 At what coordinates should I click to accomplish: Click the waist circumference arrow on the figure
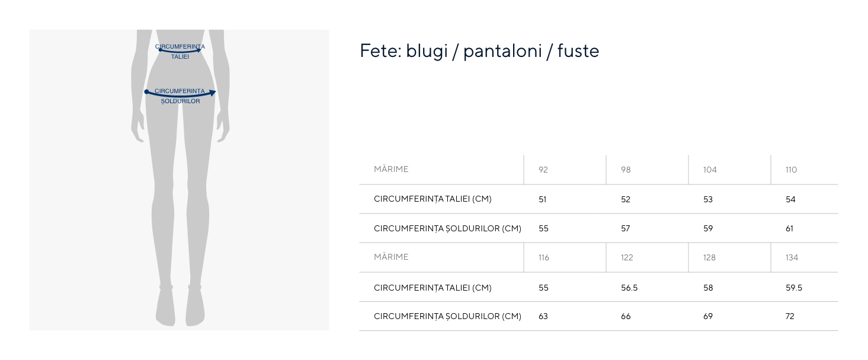180,51
